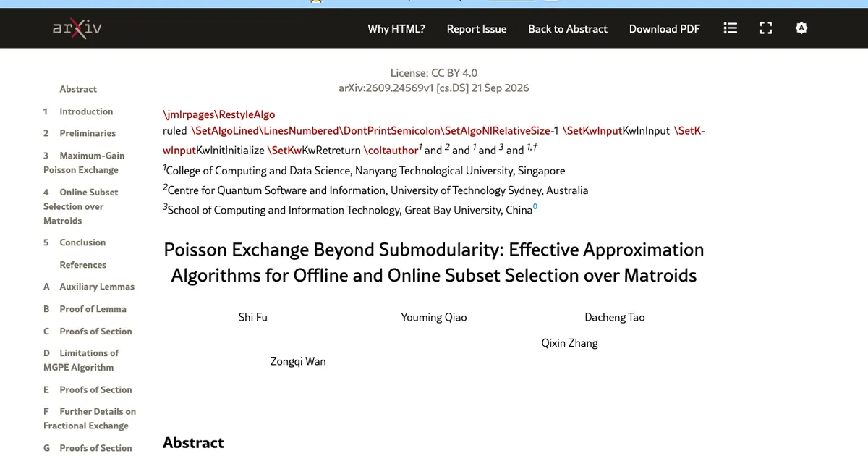This screenshot has width=868, height=456.
Task: Click author name Zongqi Wan
Action: pos(298,361)
